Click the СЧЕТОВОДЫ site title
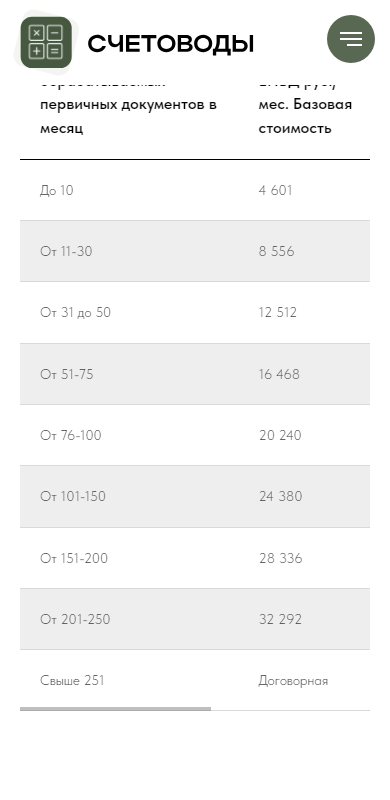Viewport: 390px width, 800px height. [x=171, y=44]
